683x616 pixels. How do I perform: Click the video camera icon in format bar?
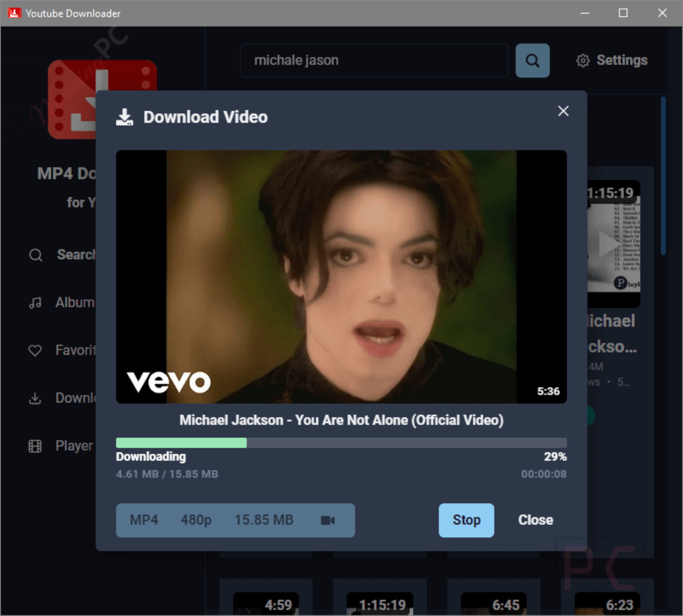click(328, 520)
